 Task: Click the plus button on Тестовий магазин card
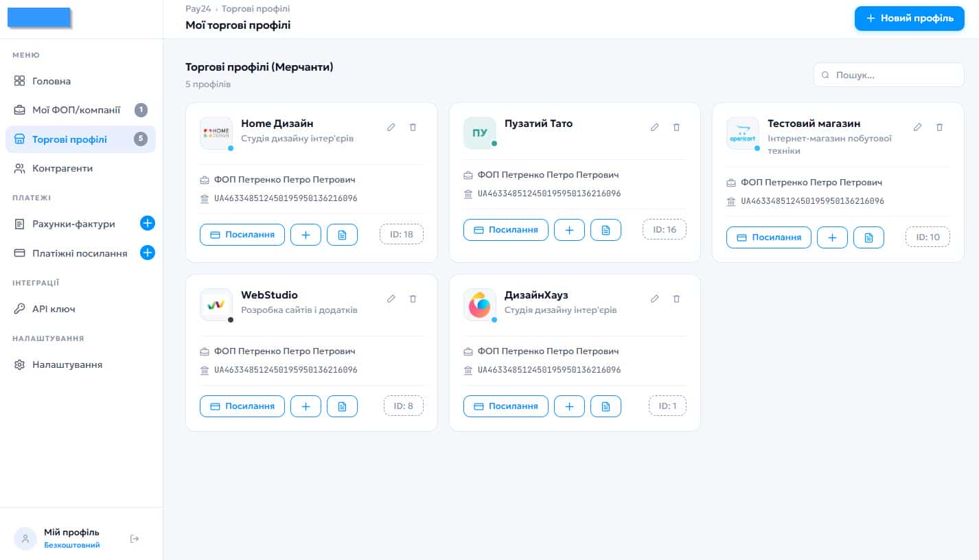(832, 237)
